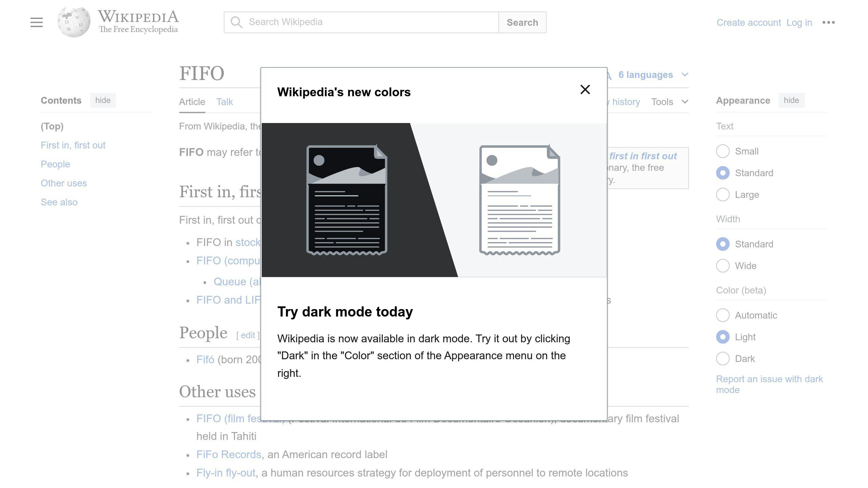This screenshot has width=868, height=488.
Task: Open the FIFO and LIFO accounting link
Action: 229,300
